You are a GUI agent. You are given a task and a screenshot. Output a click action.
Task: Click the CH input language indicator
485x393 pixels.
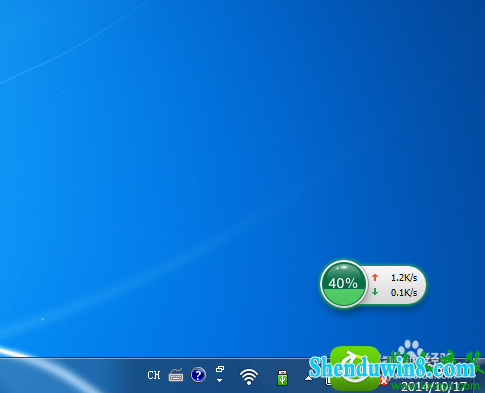click(x=154, y=375)
